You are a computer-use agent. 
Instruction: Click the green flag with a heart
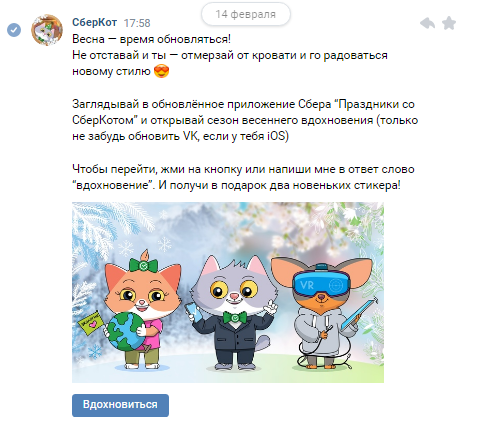[90, 323]
